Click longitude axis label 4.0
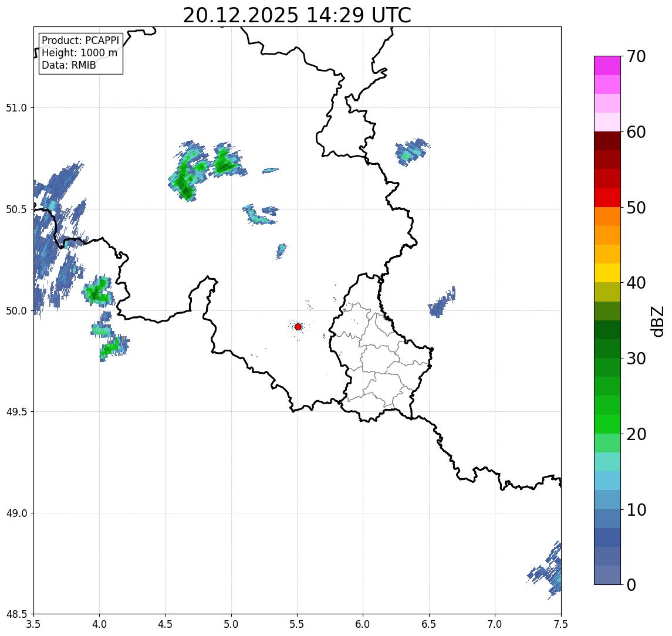The width and height of the screenshot is (672, 636). (x=99, y=624)
